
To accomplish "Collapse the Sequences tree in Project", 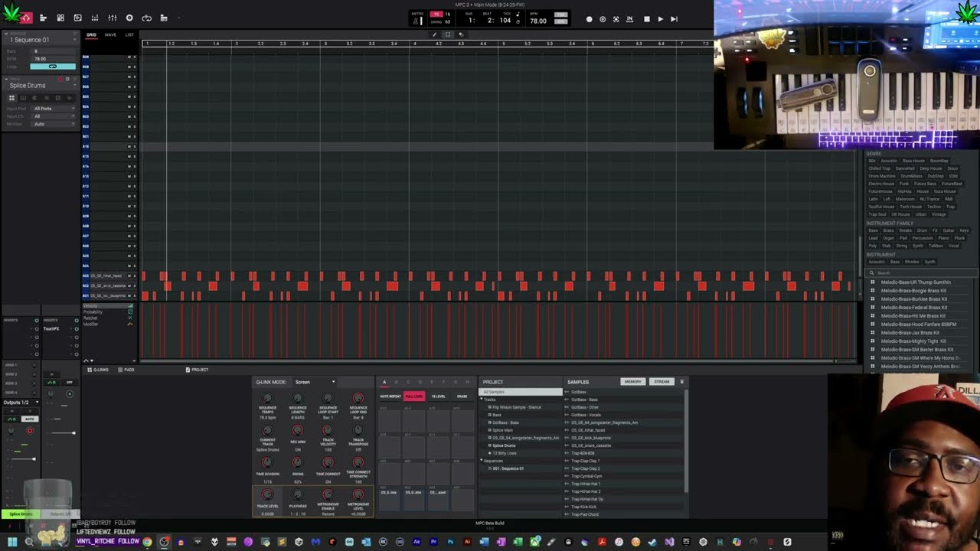I will pos(482,461).
